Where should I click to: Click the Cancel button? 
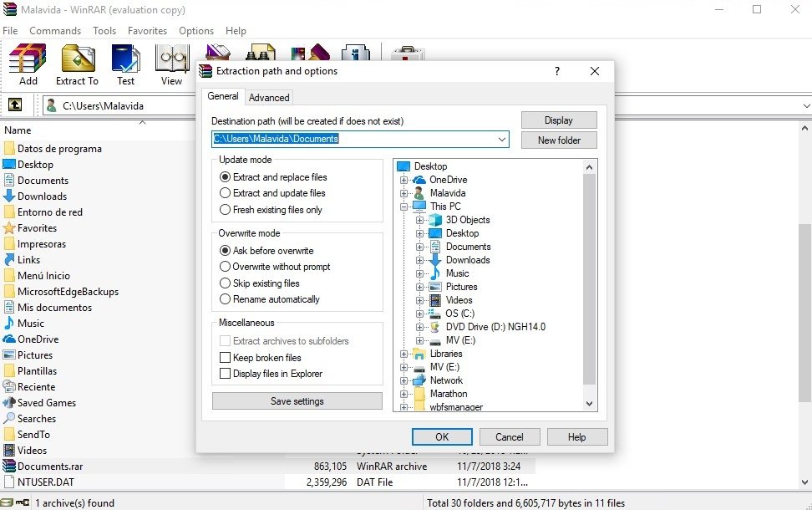point(509,436)
